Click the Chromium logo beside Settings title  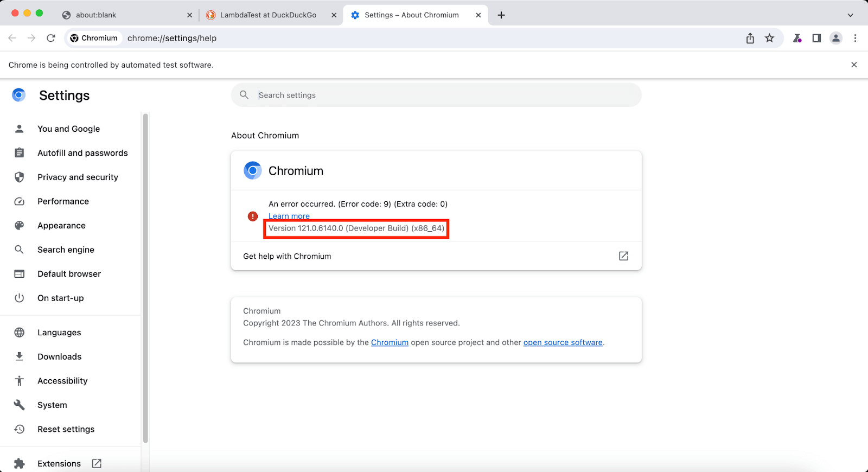(x=19, y=95)
